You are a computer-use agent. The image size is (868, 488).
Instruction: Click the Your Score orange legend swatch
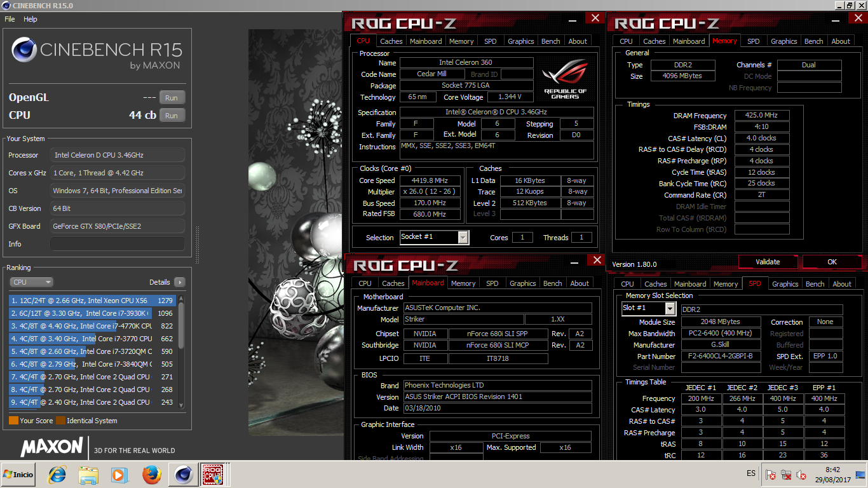tap(13, 421)
